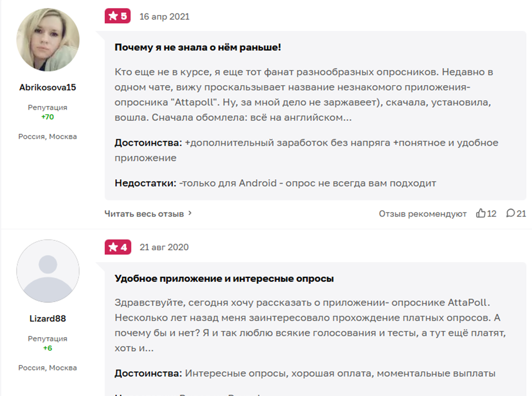Click the 4-star rating badge
The height and width of the screenshot is (396, 532).
click(118, 247)
